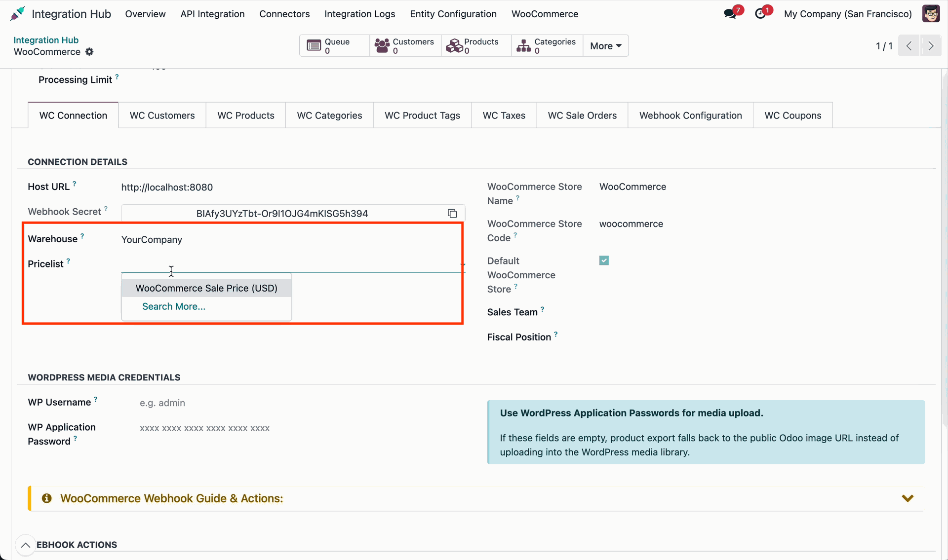Open the Categories stat button

coord(547,46)
